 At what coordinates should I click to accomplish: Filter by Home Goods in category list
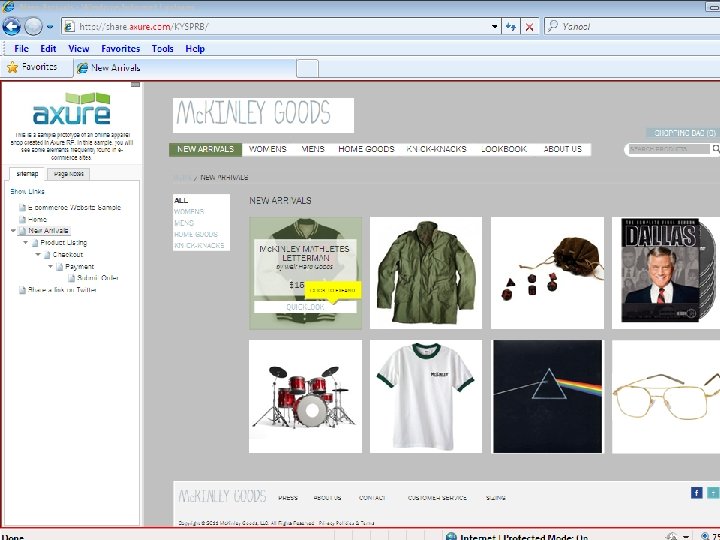[196, 234]
